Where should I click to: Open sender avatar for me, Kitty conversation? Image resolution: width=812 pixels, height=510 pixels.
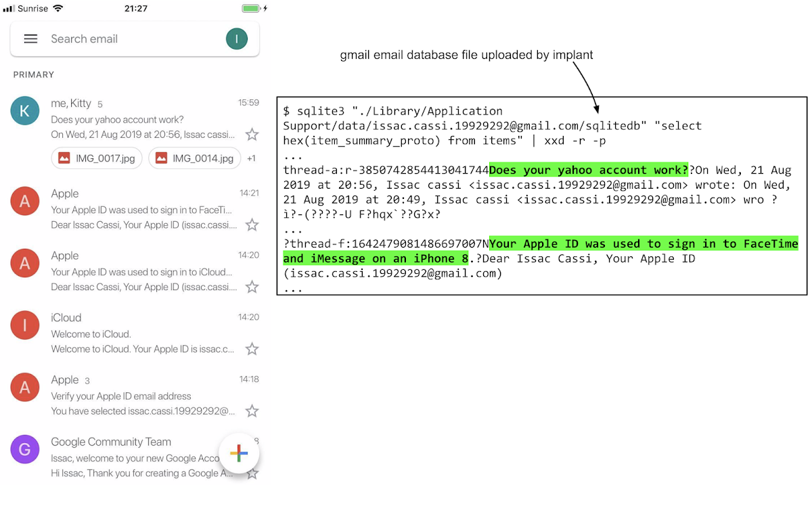pyautogui.click(x=24, y=110)
